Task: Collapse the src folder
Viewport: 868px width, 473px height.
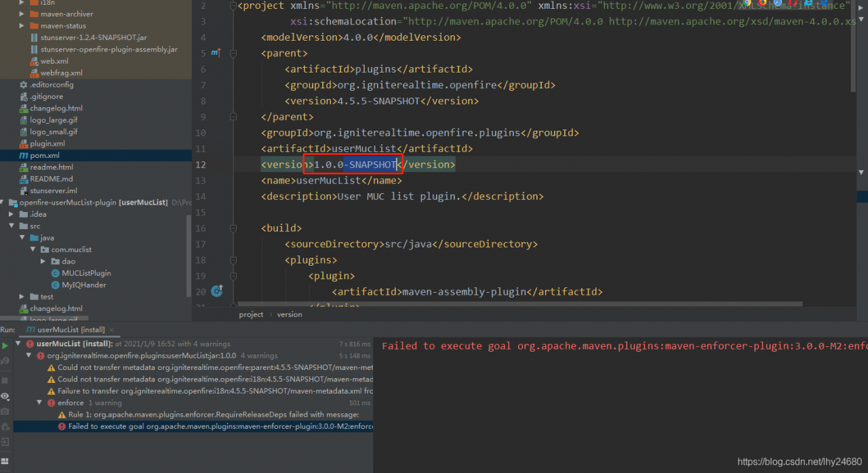Action: point(12,226)
